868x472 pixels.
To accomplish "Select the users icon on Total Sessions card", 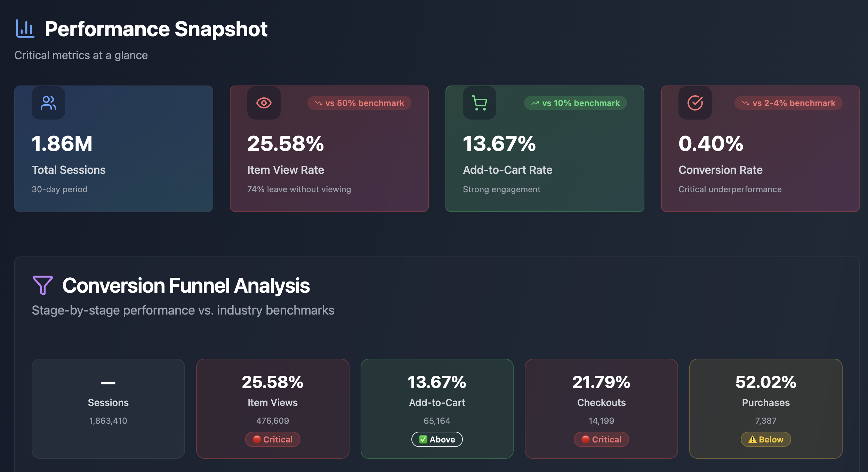I will tap(48, 103).
